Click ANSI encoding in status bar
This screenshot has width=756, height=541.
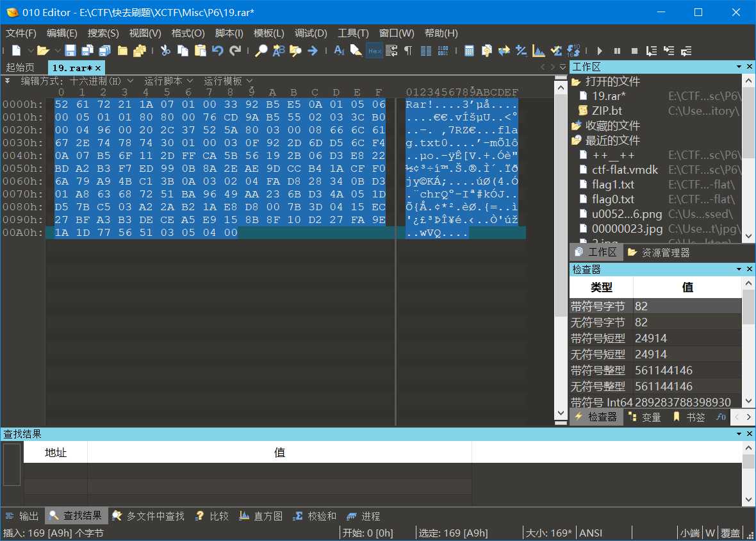[591, 533]
